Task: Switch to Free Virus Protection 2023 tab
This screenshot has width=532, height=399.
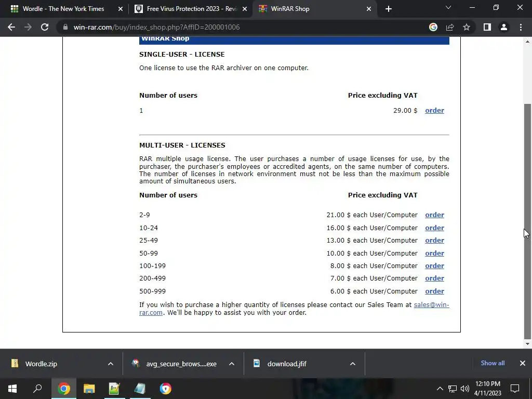Action: coord(192,9)
